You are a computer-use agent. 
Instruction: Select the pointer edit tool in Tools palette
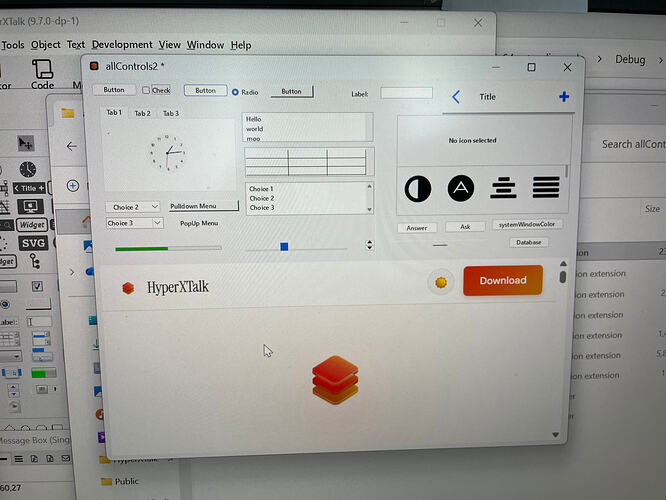[x=25, y=144]
